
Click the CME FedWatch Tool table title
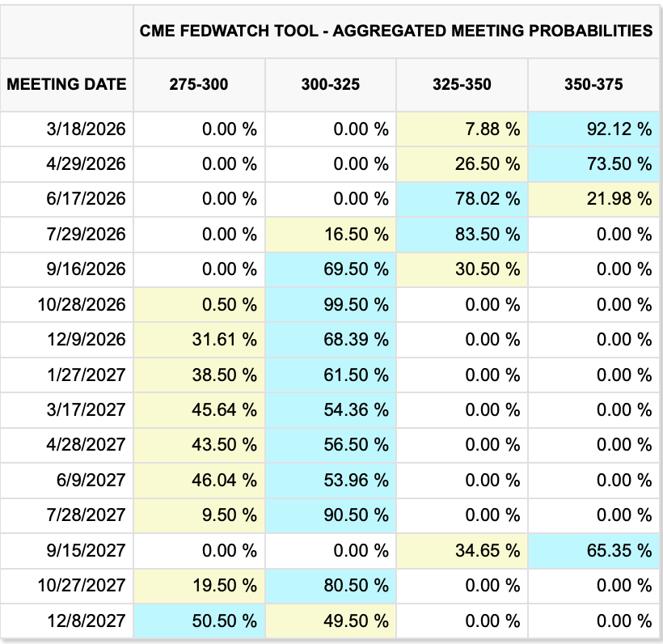[x=396, y=31]
